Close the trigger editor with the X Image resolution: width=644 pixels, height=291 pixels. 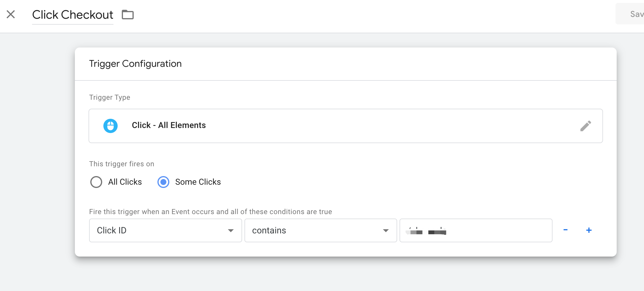click(x=11, y=14)
